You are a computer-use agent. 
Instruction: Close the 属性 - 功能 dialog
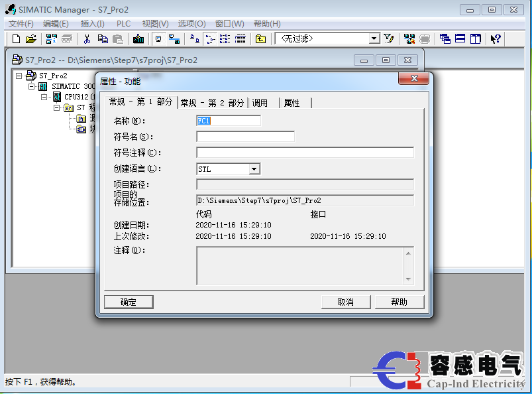pyautogui.click(x=414, y=78)
